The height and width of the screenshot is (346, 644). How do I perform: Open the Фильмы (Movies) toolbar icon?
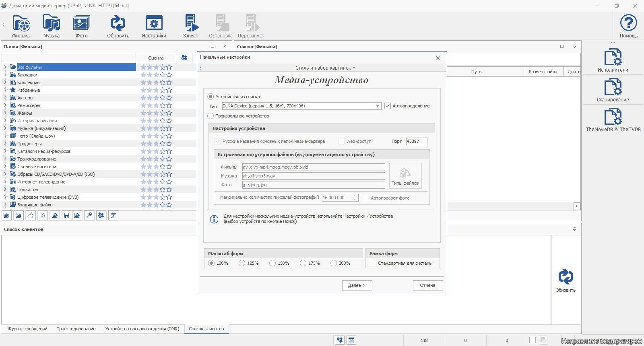[x=21, y=26]
